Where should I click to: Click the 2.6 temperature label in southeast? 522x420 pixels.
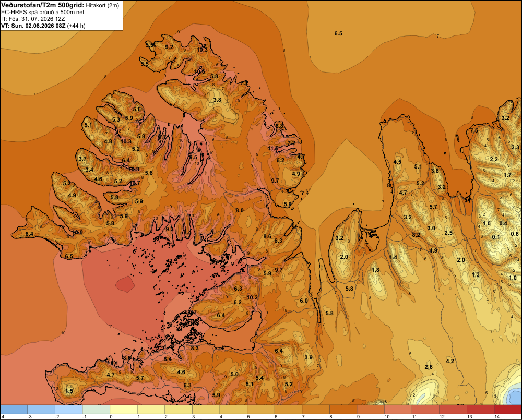(x=429, y=367)
